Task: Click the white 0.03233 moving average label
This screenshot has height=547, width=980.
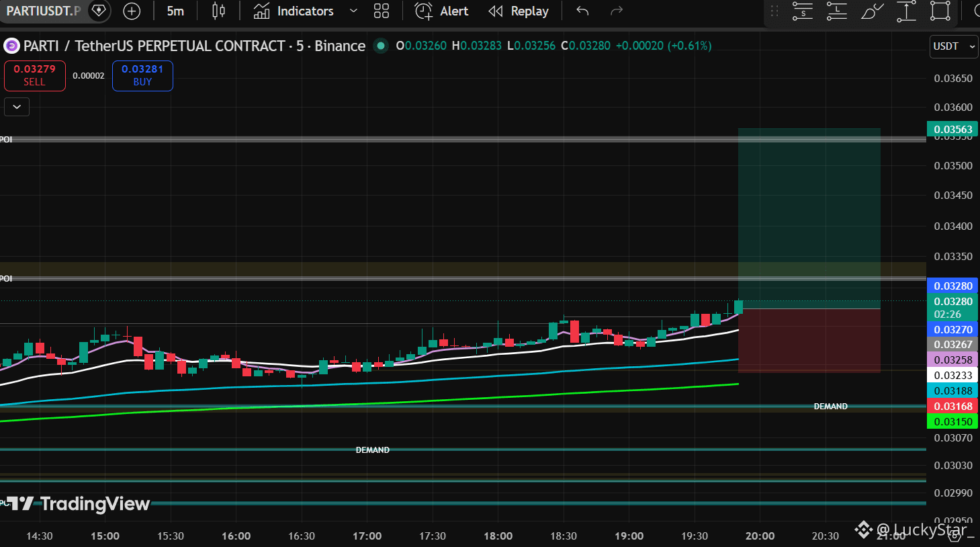Action: 952,376
